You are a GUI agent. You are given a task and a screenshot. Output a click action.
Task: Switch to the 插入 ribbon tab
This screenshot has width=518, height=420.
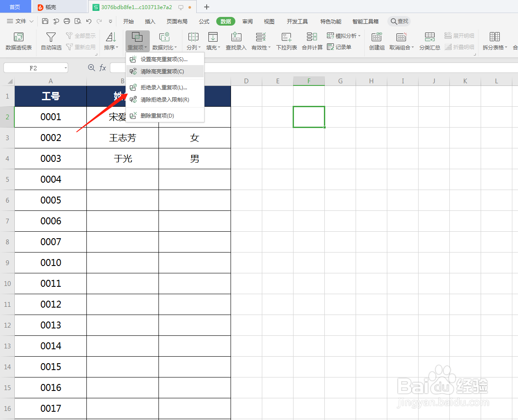(150, 21)
